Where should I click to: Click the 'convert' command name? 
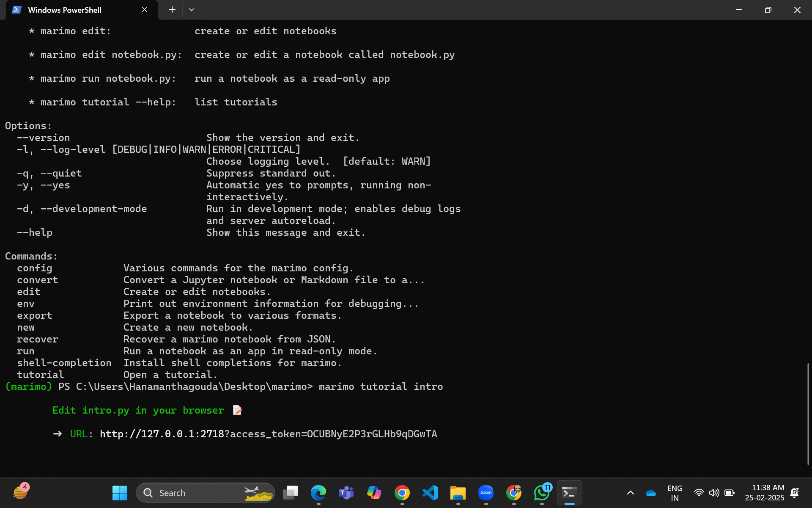tap(38, 280)
